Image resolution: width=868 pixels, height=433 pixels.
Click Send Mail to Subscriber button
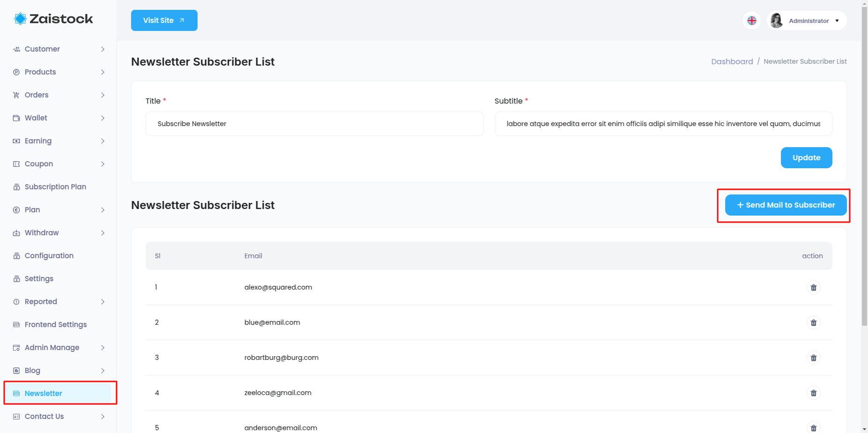[x=786, y=205]
